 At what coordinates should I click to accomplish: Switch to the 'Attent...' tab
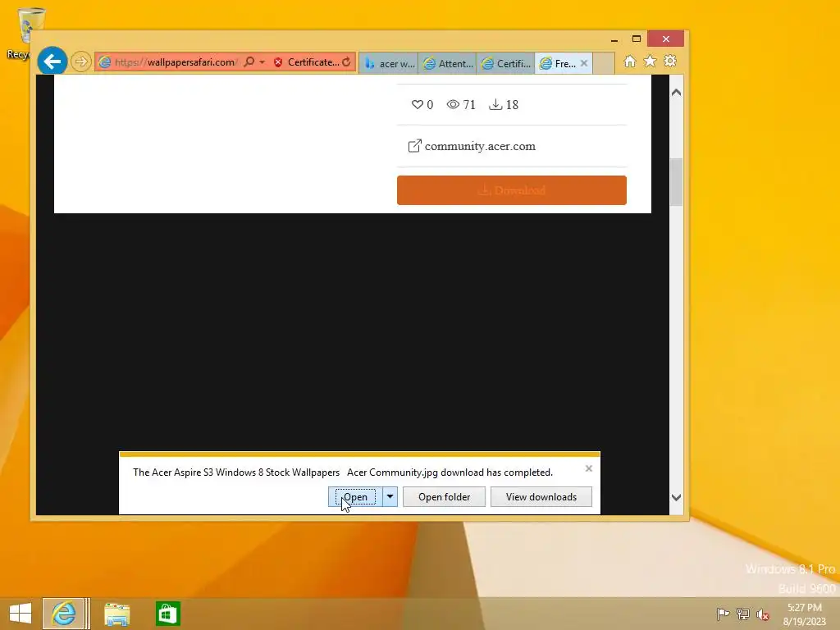coord(447,64)
